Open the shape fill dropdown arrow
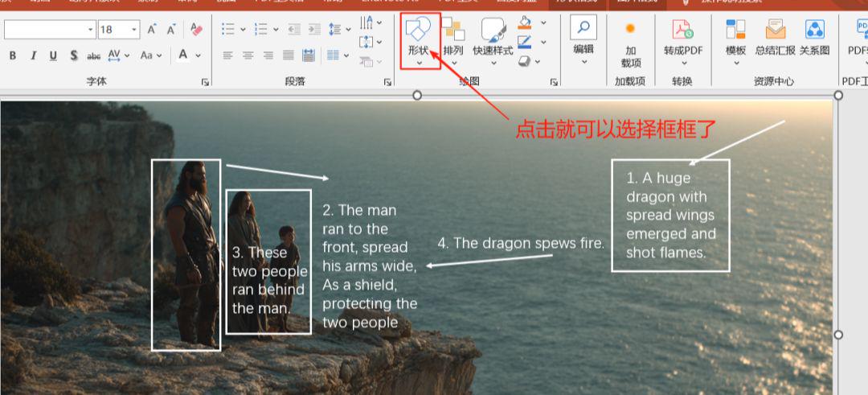The height and width of the screenshot is (395, 868). 543,23
